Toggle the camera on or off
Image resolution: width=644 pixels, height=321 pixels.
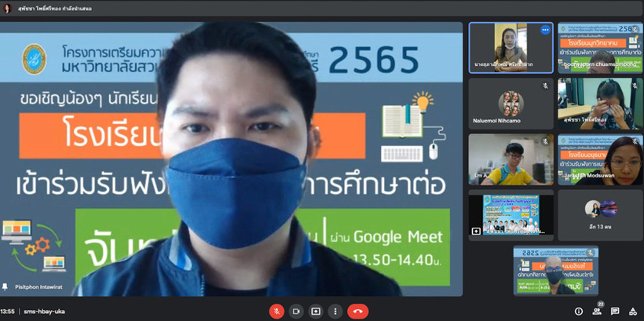coord(296,312)
